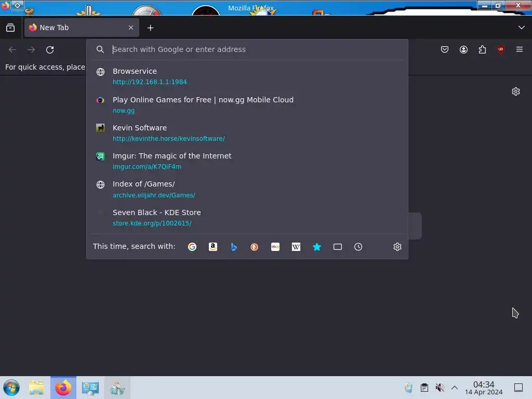Open system settings taskbar icon
The width and height of the screenshot is (532, 399).
pyautogui.click(x=90, y=388)
